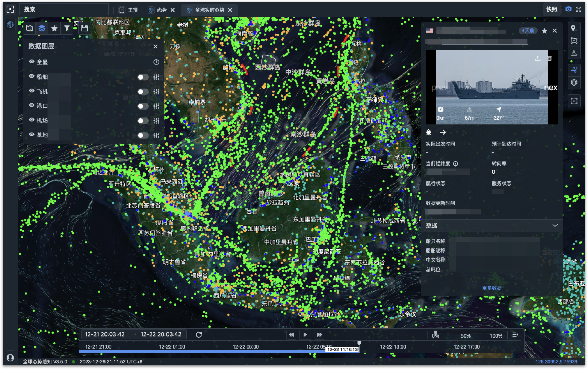The height and width of the screenshot is (369, 588).
Task: Click the 更多数据 link
Action: pyautogui.click(x=492, y=288)
